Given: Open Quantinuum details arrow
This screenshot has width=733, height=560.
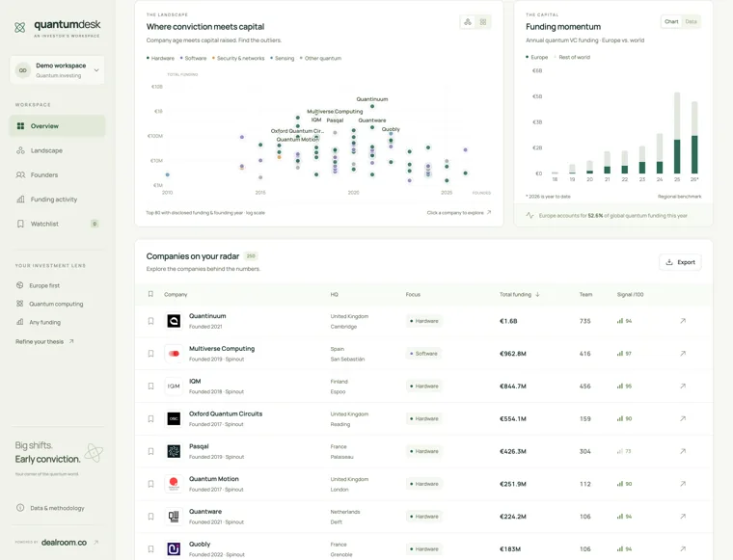Looking at the screenshot, I should (683, 321).
